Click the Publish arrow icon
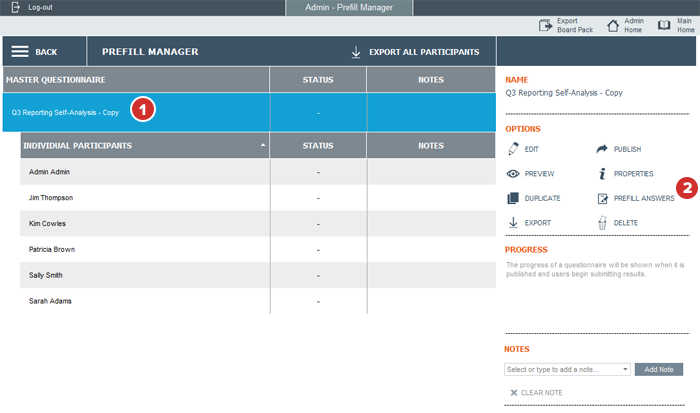 (x=602, y=149)
